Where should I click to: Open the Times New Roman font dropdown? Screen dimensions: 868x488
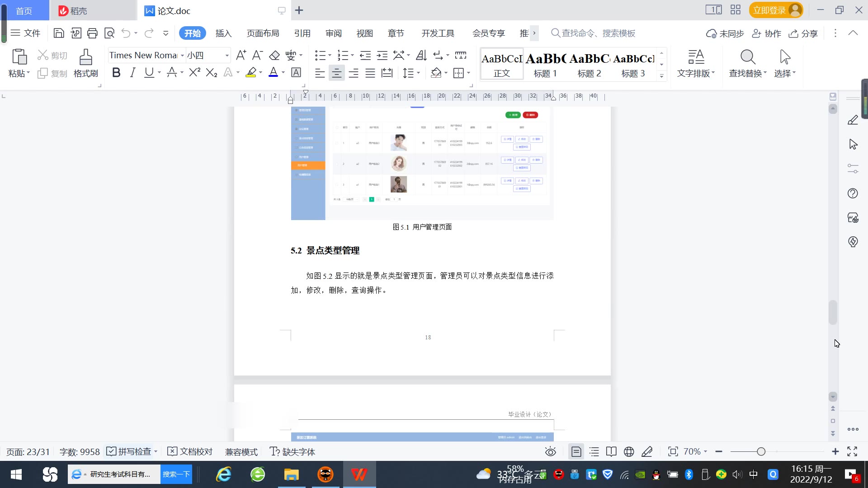click(x=182, y=56)
